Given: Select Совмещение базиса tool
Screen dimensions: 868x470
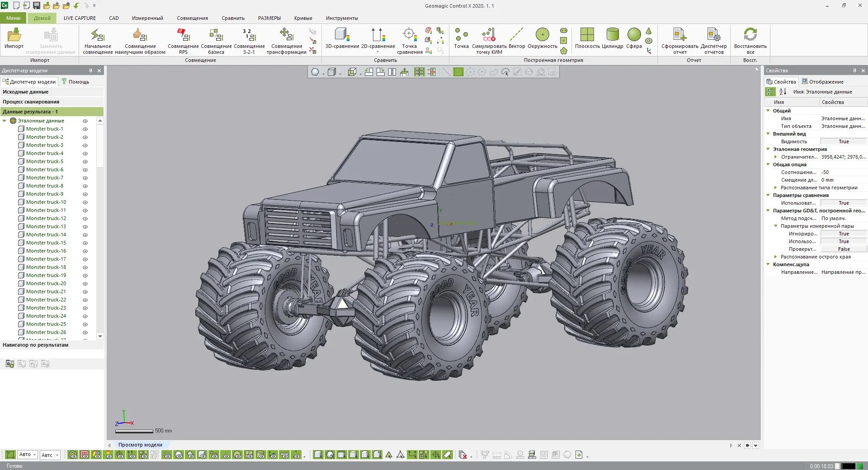Looking at the screenshot, I should pyautogui.click(x=216, y=41).
